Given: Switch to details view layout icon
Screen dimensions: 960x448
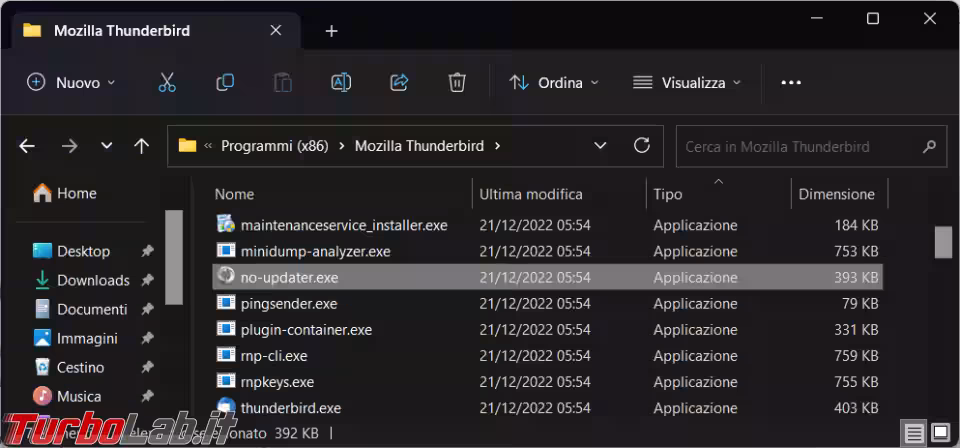Looking at the screenshot, I should (914, 434).
